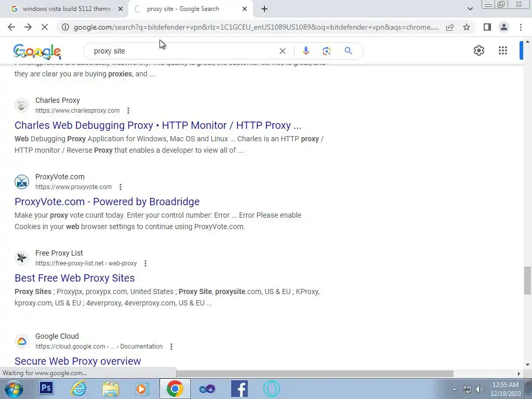532x399 pixels.
Task: Switch to windows vista build 5112 theme tab
Action: coord(64,9)
